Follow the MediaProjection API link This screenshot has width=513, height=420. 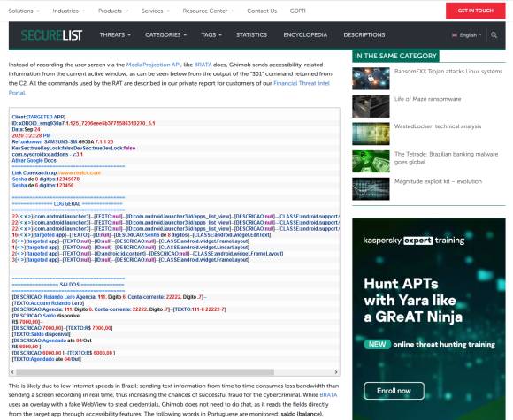(153, 65)
